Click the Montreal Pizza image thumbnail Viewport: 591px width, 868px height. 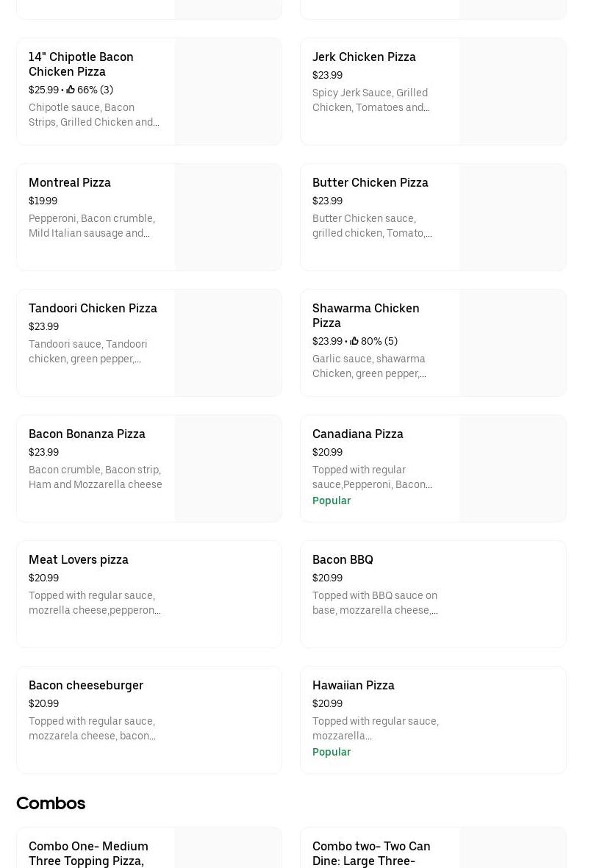coord(228,218)
